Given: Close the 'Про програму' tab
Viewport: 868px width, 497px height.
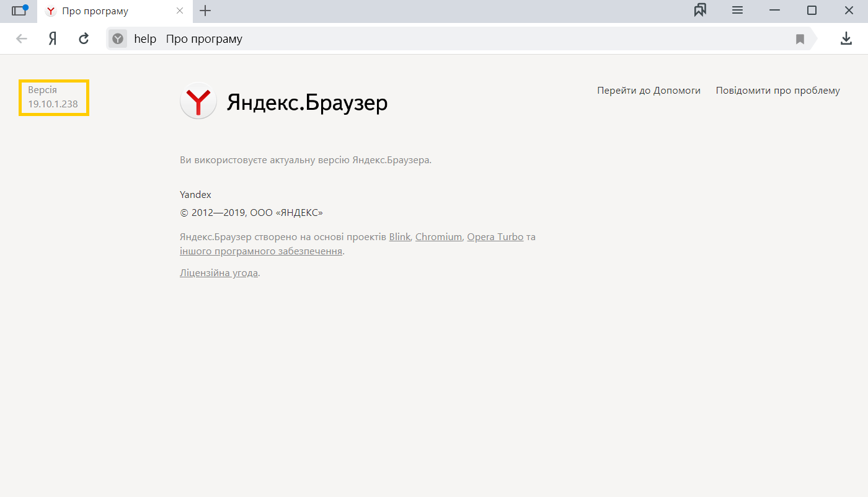Looking at the screenshot, I should (x=180, y=11).
